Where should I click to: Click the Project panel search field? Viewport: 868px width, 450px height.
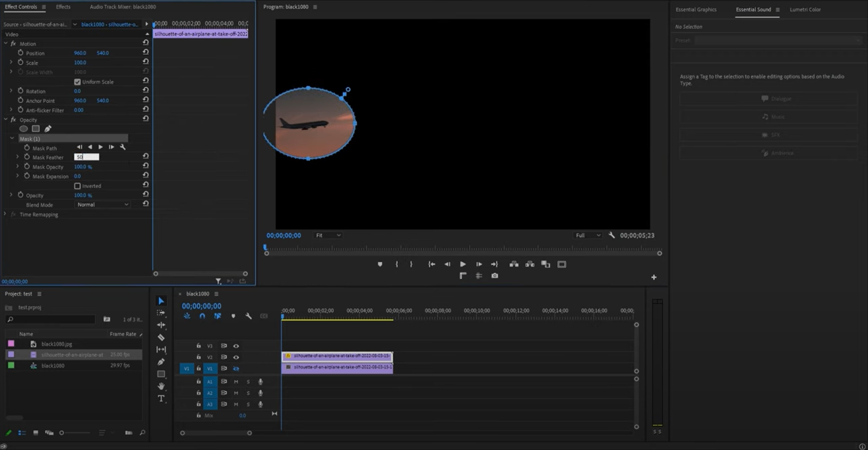pos(50,319)
